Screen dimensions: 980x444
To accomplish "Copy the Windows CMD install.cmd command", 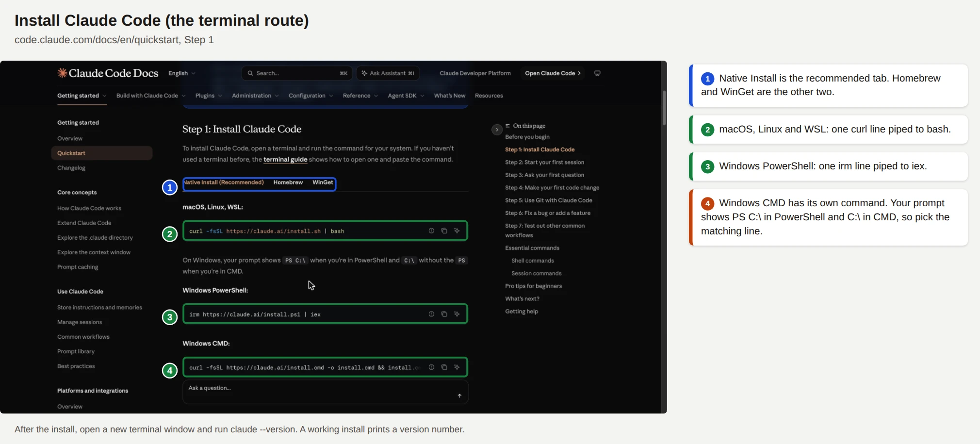I will (444, 367).
